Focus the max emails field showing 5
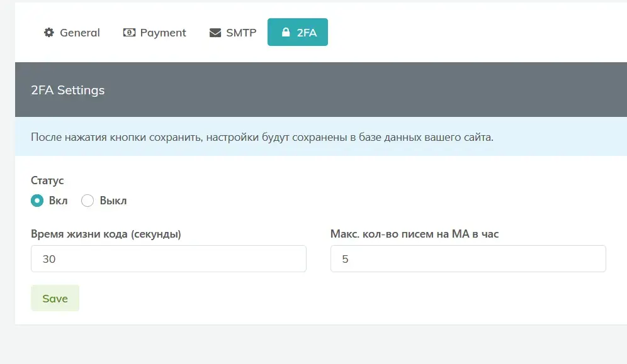The height and width of the screenshot is (364, 627). tap(468, 258)
